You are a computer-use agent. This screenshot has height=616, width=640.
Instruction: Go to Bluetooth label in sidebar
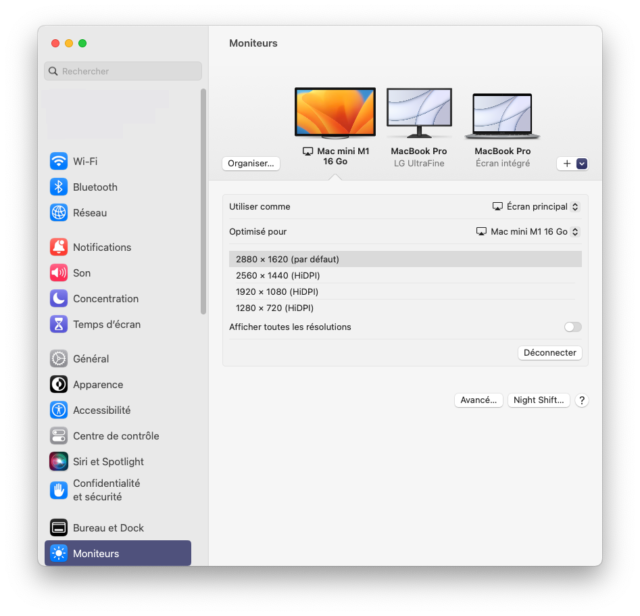tap(95, 187)
